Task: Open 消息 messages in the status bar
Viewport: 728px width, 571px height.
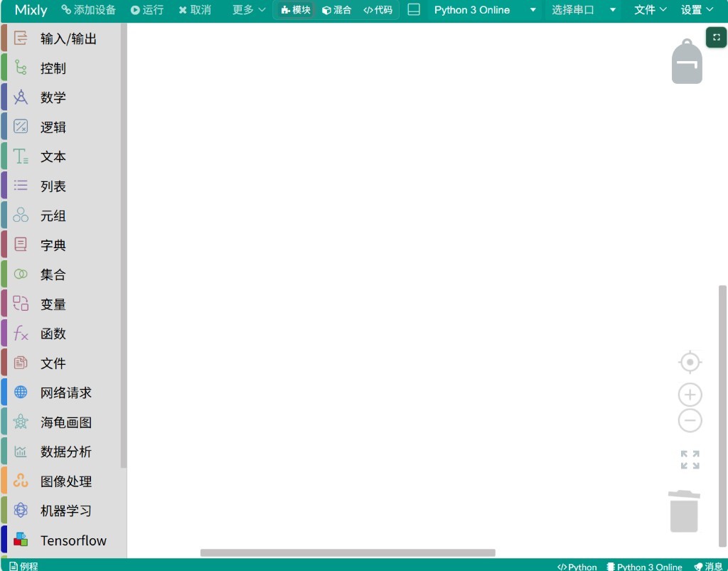Action: click(708, 567)
